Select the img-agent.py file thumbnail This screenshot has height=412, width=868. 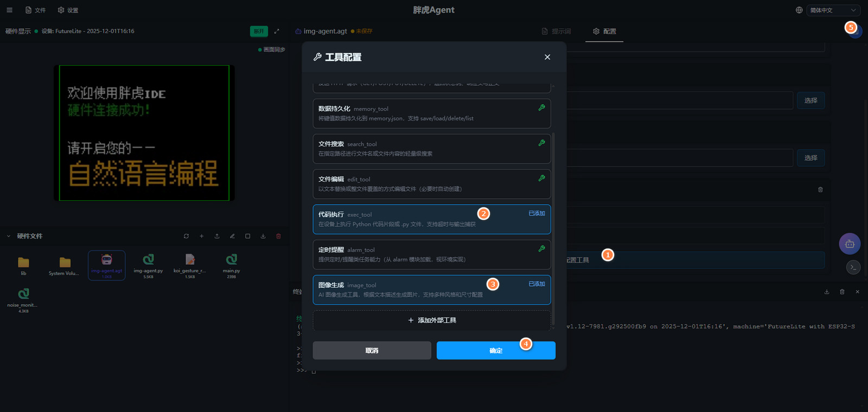[x=148, y=265]
